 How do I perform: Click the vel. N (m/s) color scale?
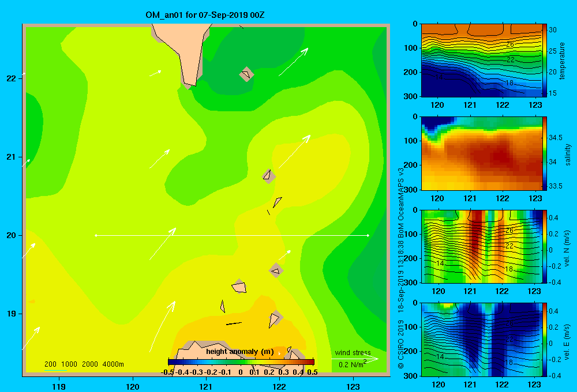click(544, 246)
